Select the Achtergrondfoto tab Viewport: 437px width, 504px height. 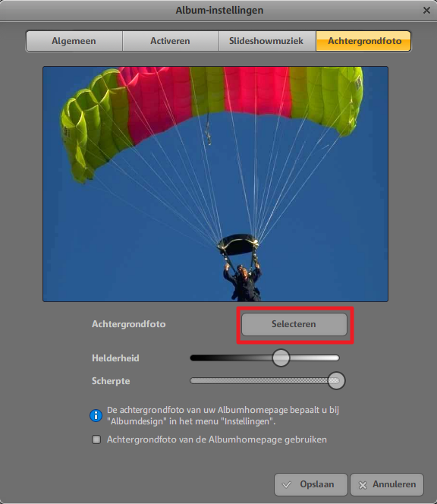point(363,41)
